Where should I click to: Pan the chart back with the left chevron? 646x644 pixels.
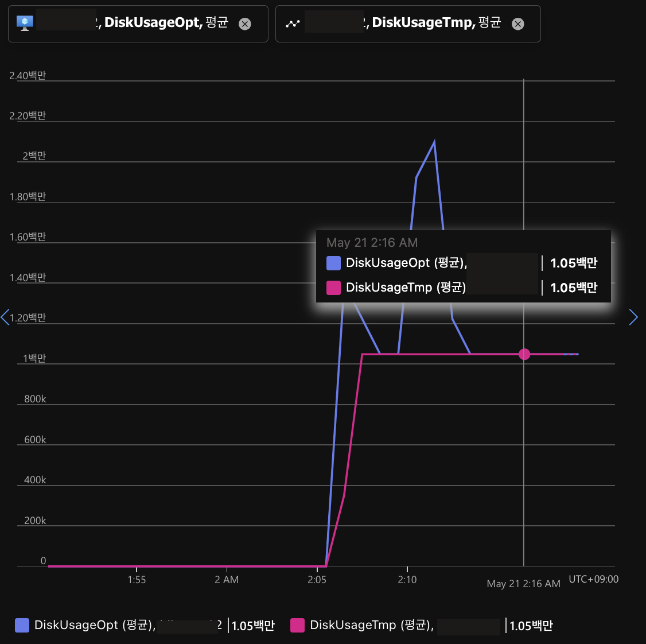click(6, 317)
